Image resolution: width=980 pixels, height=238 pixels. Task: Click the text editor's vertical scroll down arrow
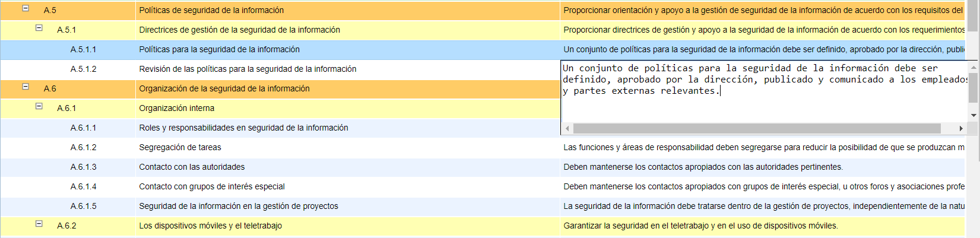[x=973, y=115]
